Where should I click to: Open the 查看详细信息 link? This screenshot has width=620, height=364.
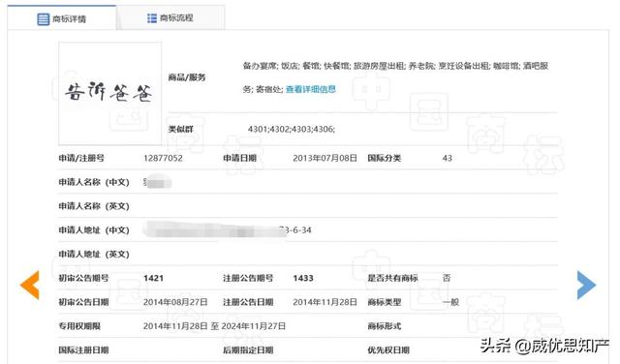coord(311,89)
